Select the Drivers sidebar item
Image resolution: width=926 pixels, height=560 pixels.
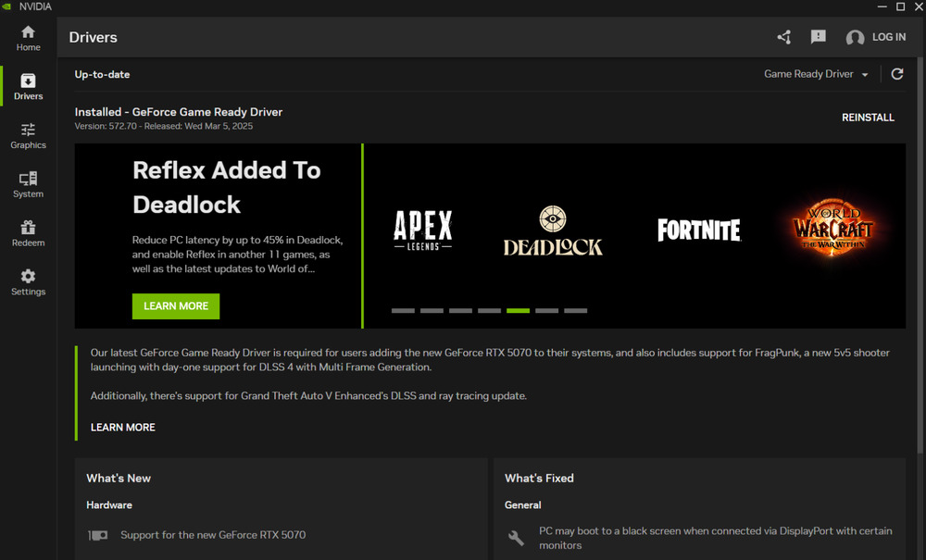tap(28, 87)
